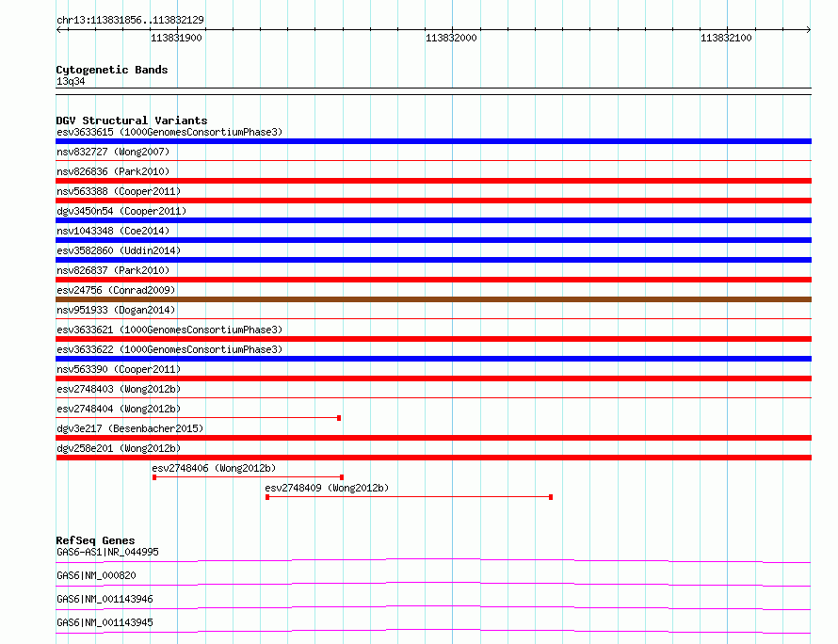Click the magenta line under GAS6|NM_000820
Image resolution: width=838 pixels, height=644 pixels.
pyautogui.click(x=433, y=584)
